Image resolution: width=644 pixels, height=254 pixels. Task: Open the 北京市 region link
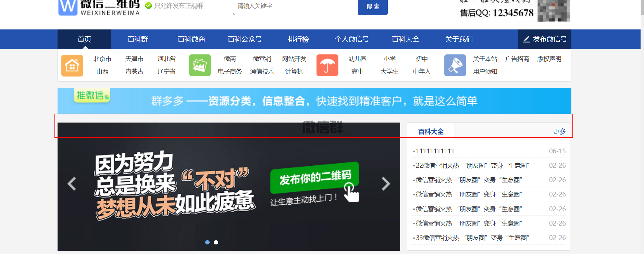[x=102, y=59]
